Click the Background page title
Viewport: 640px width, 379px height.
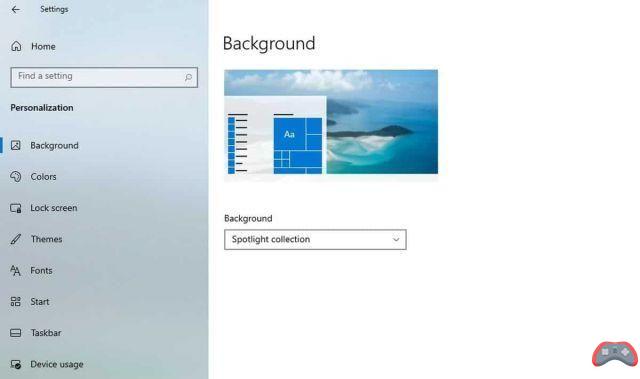[269, 44]
